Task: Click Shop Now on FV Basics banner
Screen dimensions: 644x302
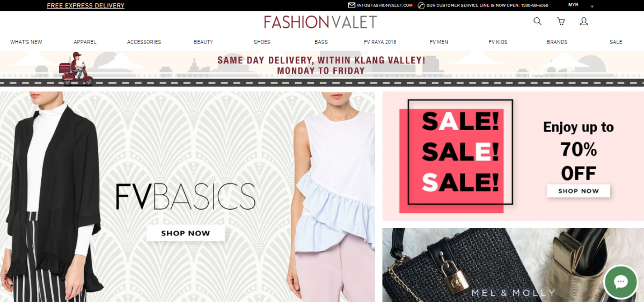Action: click(x=186, y=233)
